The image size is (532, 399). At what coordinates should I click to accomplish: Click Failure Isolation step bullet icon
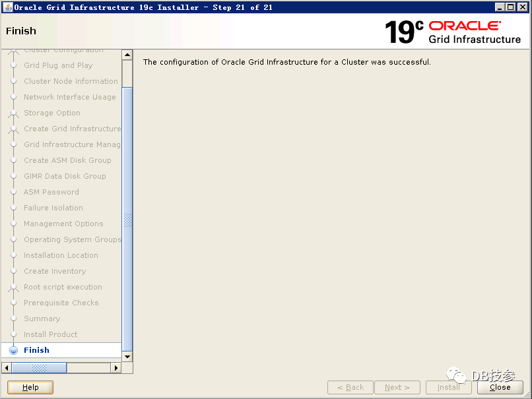14,208
